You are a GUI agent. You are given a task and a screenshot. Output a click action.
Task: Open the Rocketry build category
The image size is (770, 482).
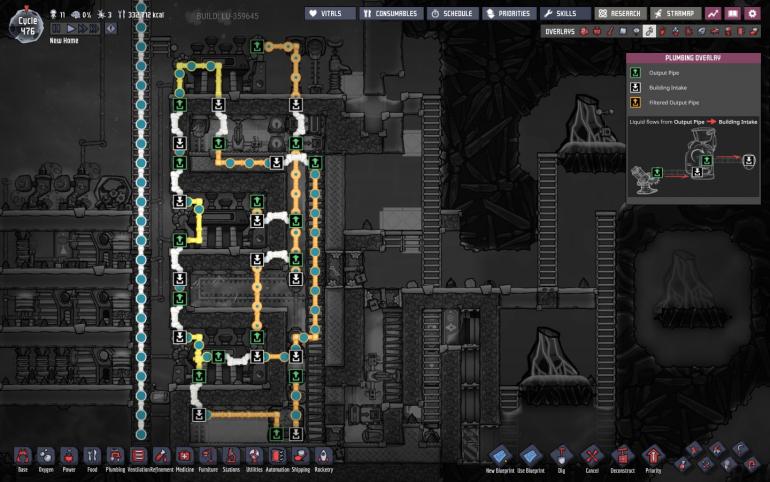(x=324, y=459)
